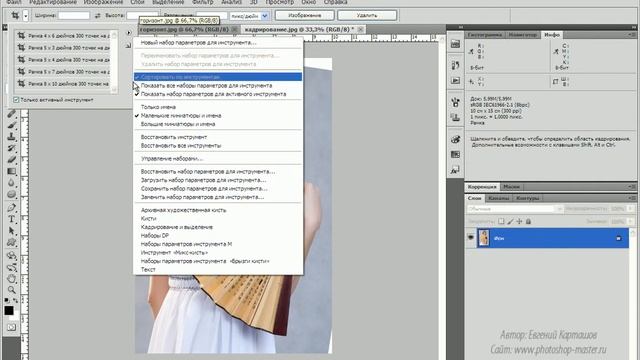Screen dimensions: 640x360
Task: Hide the Фон layer eye icon
Action: pos(471,237)
